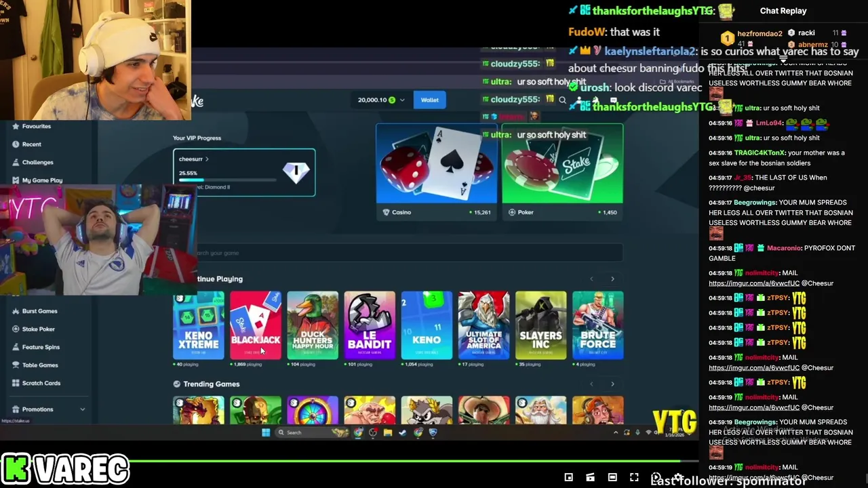Launch the Keno Xtreme game tile

point(199,325)
